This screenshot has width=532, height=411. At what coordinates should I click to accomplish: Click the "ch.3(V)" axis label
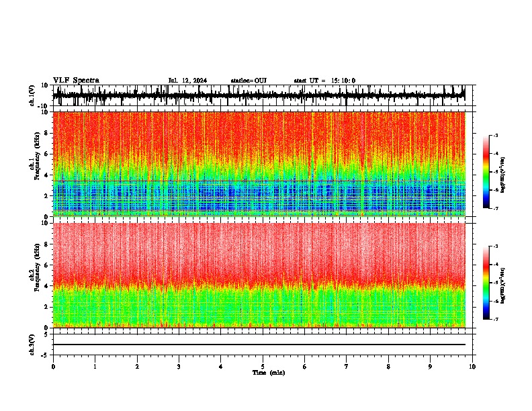32,345
